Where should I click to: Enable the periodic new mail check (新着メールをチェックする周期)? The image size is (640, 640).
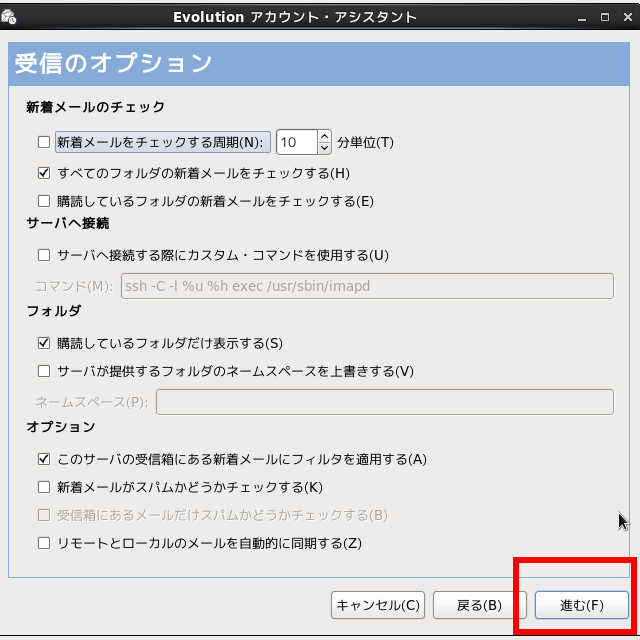(43, 143)
